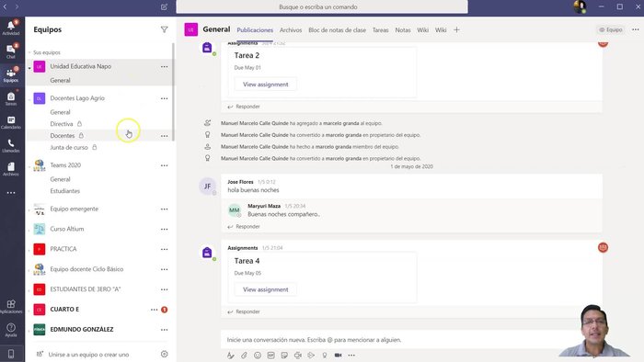Open Aplicaciones store icon

[11, 306]
